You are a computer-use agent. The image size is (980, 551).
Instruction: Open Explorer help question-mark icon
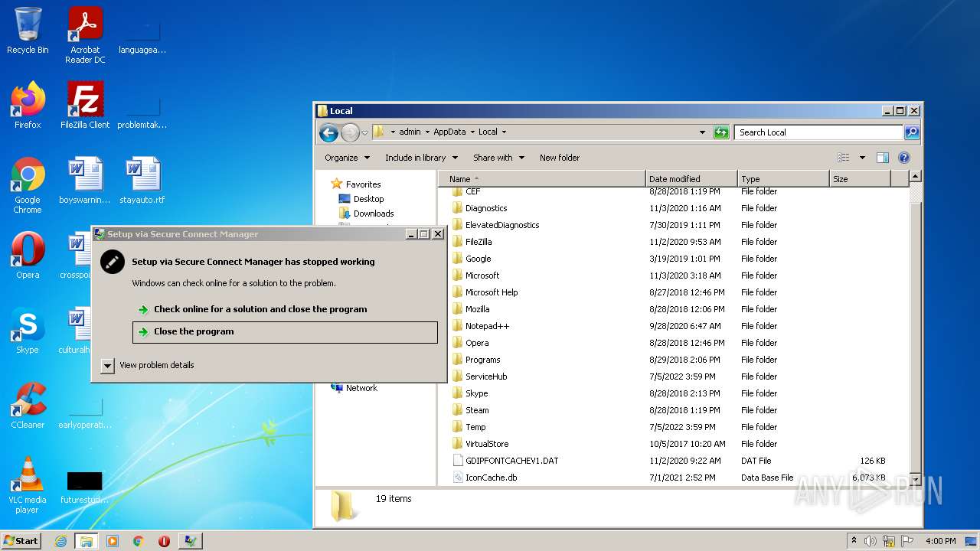coord(904,158)
